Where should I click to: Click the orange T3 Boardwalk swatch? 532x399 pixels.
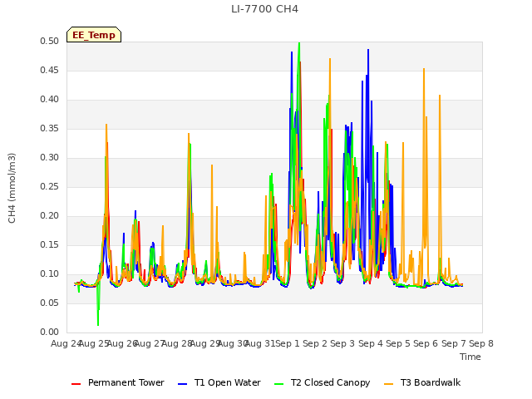(x=388, y=384)
